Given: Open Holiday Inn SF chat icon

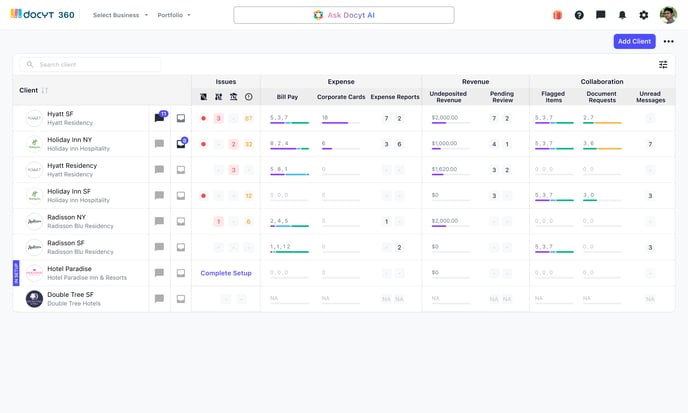Looking at the screenshot, I should pyautogui.click(x=159, y=195).
